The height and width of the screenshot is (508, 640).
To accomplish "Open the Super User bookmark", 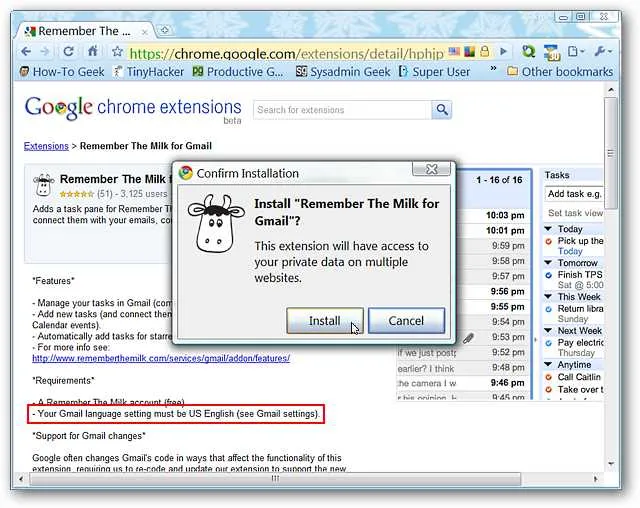I will click(x=434, y=72).
